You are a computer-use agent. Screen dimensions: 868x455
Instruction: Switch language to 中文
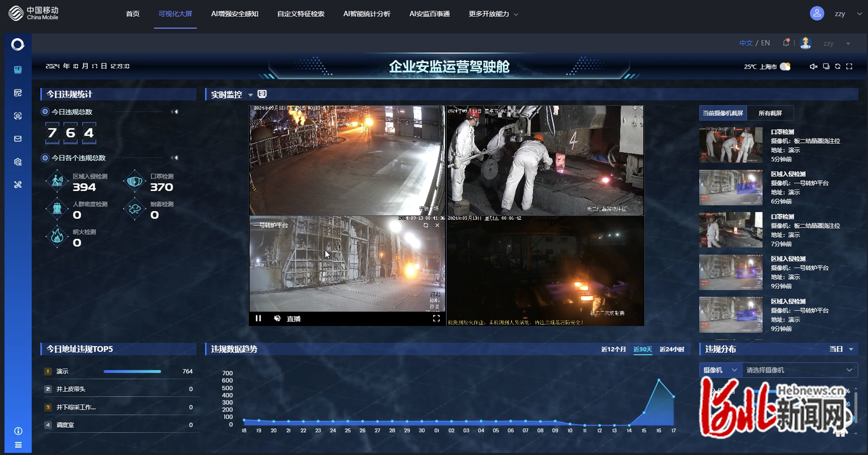tap(746, 43)
